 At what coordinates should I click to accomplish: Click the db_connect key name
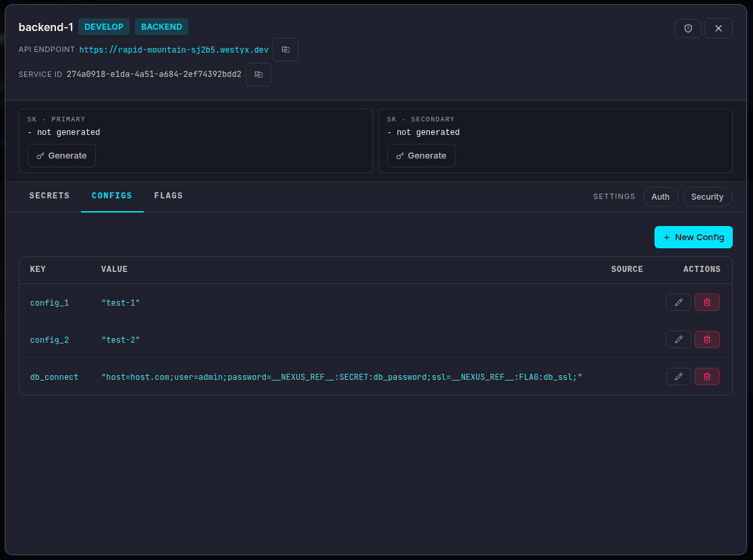[x=54, y=378]
